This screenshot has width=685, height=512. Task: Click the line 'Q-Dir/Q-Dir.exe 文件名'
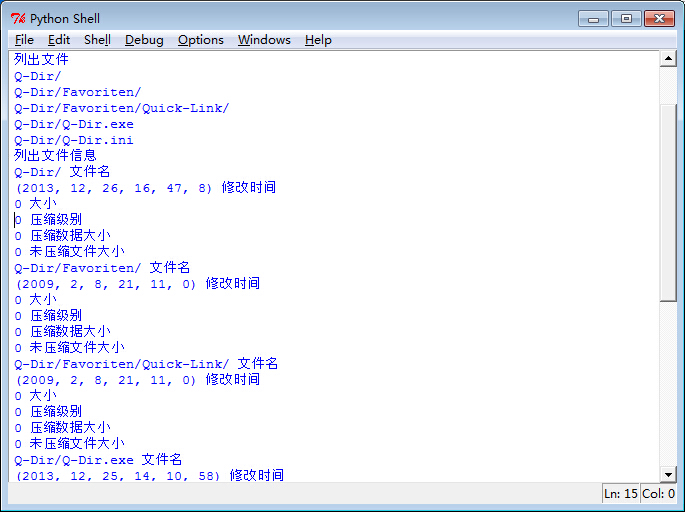(98, 460)
